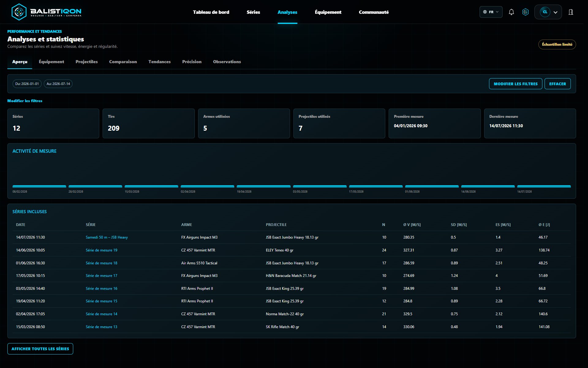588x368 pixels.
Task: Click the activity bar for 28/02/2026
Action: pos(95,186)
